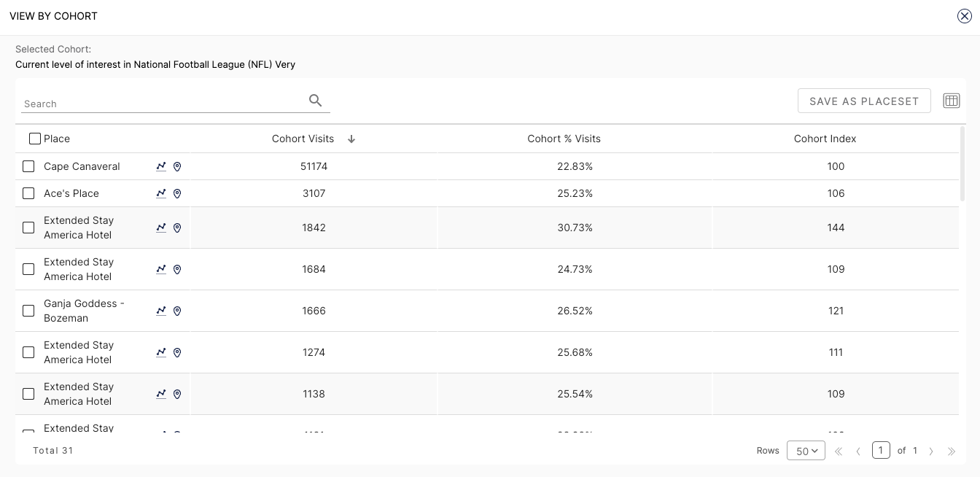The width and height of the screenshot is (980, 477).
Task: Click the map pin icon for Ace's Place
Action: coord(176,193)
